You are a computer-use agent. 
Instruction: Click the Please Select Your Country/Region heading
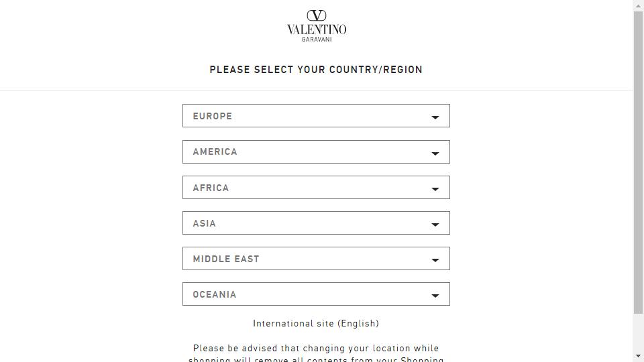316,70
